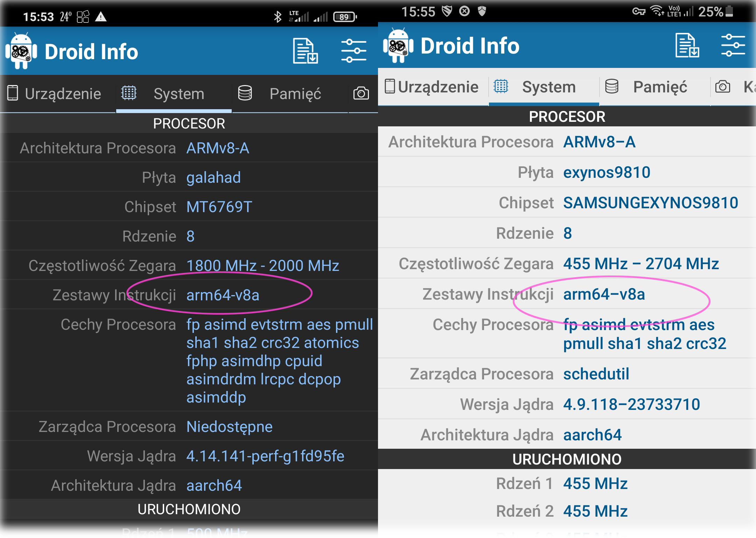Tap the SAMSUNGEXYNOS9810 chipset value
Viewport: 756px width, 538px height.
(651, 203)
